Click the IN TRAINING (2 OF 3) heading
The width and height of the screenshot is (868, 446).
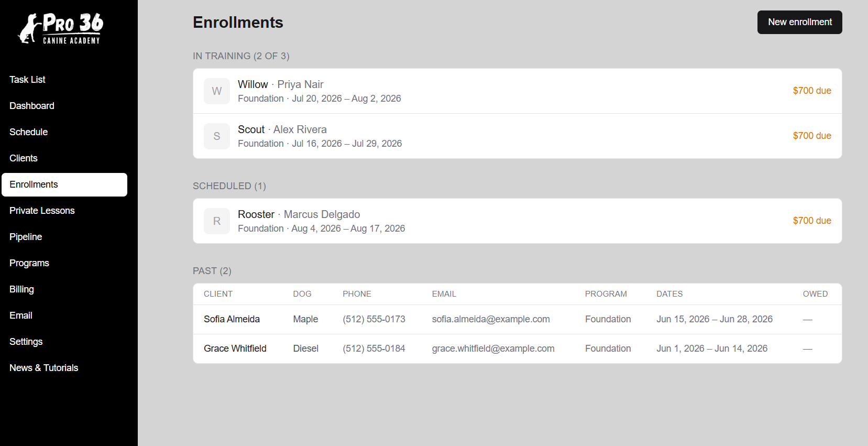click(x=241, y=56)
